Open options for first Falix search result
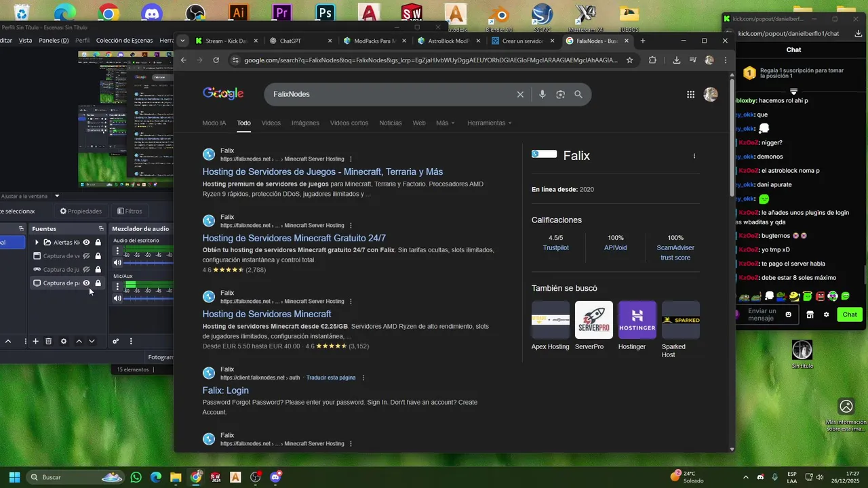The width and height of the screenshot is (868, 488). 350,159
